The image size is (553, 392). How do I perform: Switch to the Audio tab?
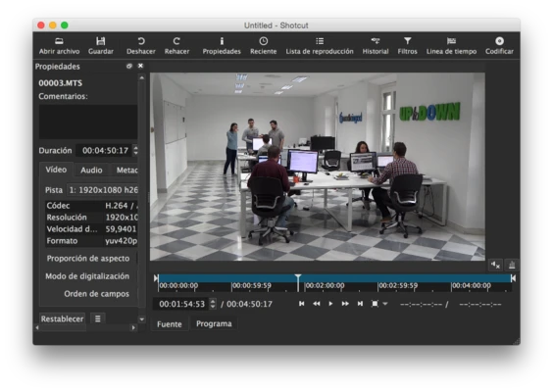tap(91, 171)
